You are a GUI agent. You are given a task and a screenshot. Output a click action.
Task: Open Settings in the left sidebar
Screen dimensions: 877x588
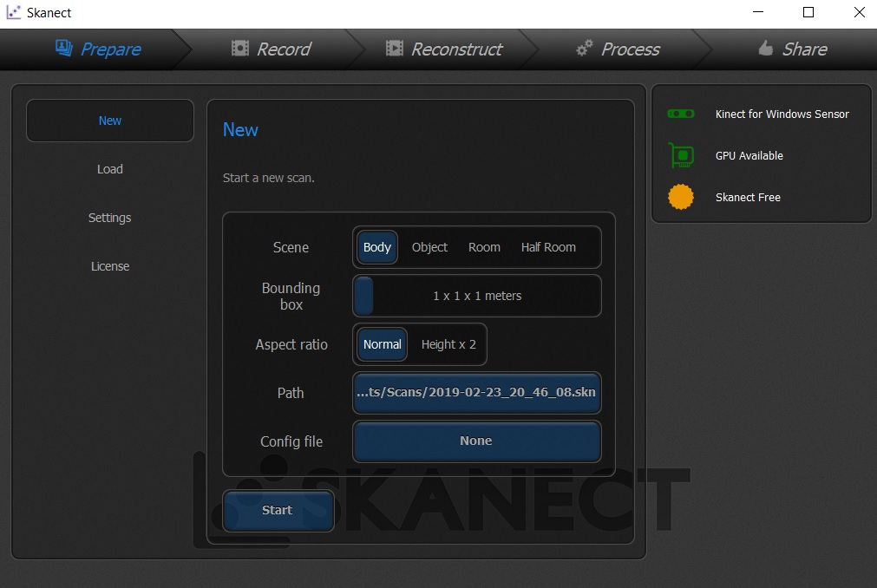(110, 218)
